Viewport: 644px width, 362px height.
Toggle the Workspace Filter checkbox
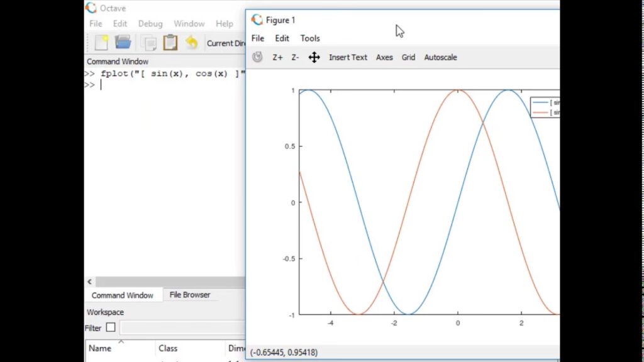tap(111, 327)
